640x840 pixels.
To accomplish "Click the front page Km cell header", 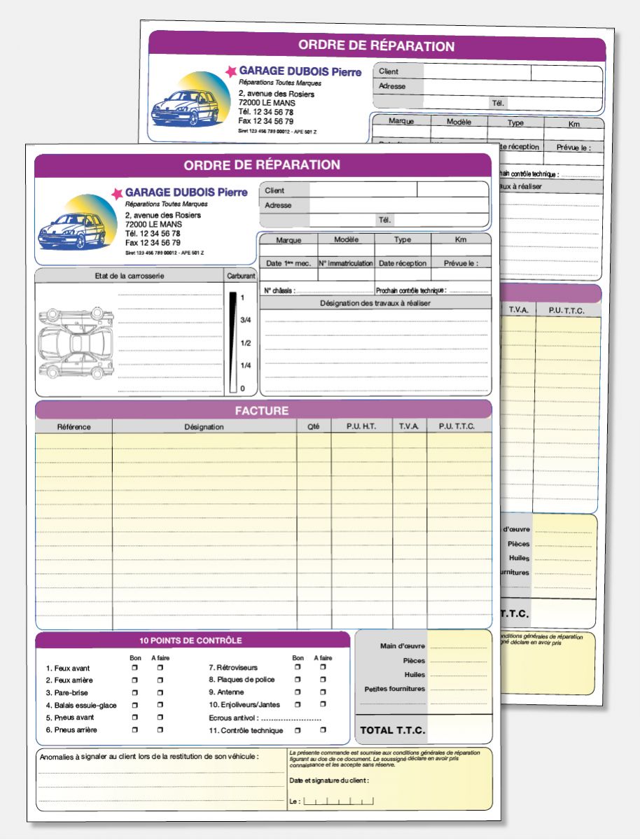I will (x=461, y=239).
